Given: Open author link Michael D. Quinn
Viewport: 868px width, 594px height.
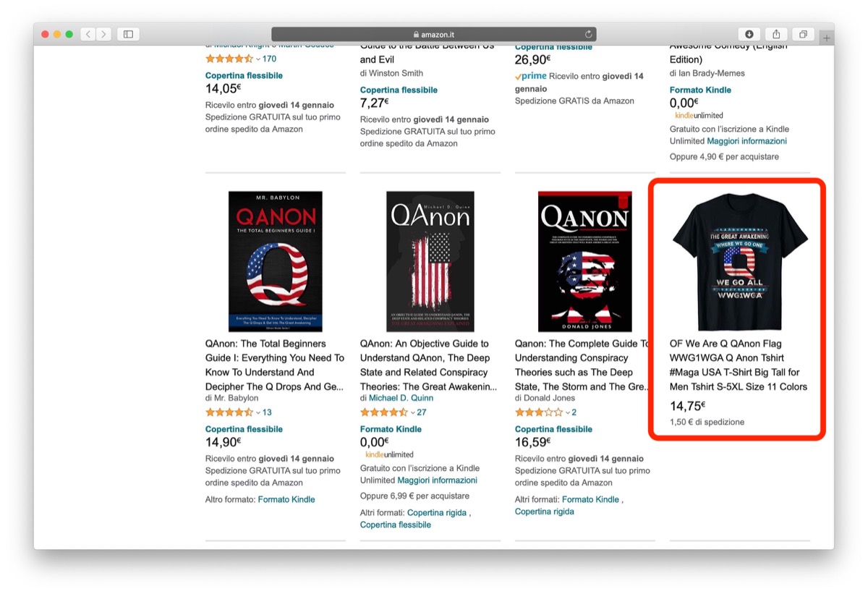Looking at the screenshot, I should click(401, 397).
